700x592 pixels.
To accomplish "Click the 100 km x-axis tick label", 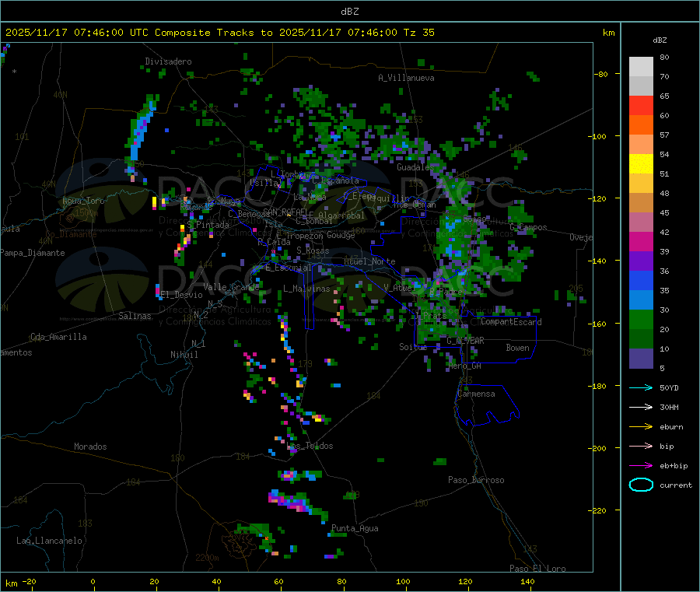I will (403, 581).
